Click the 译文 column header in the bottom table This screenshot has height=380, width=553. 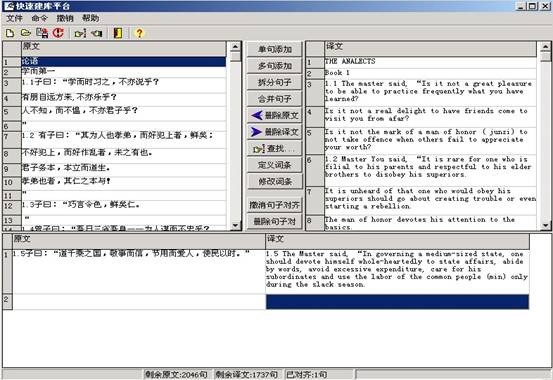point(397,241)
